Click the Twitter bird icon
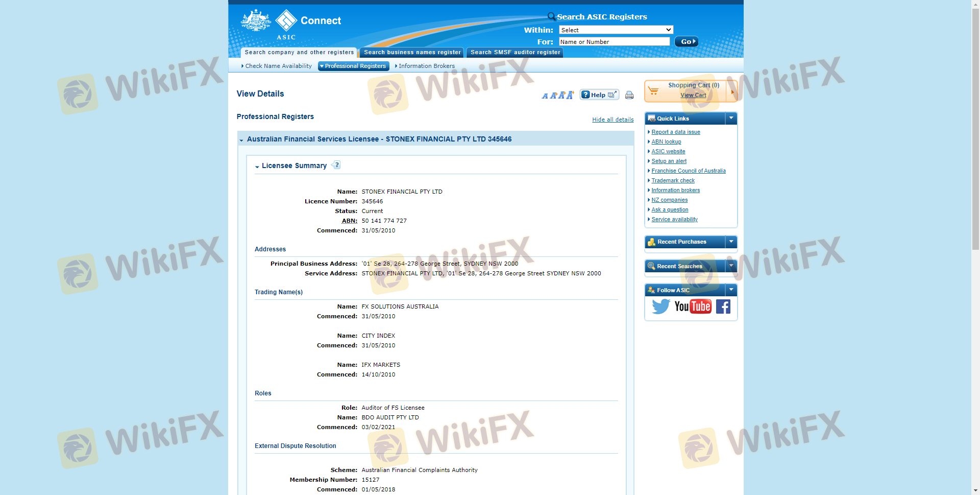 click(660, 307)
